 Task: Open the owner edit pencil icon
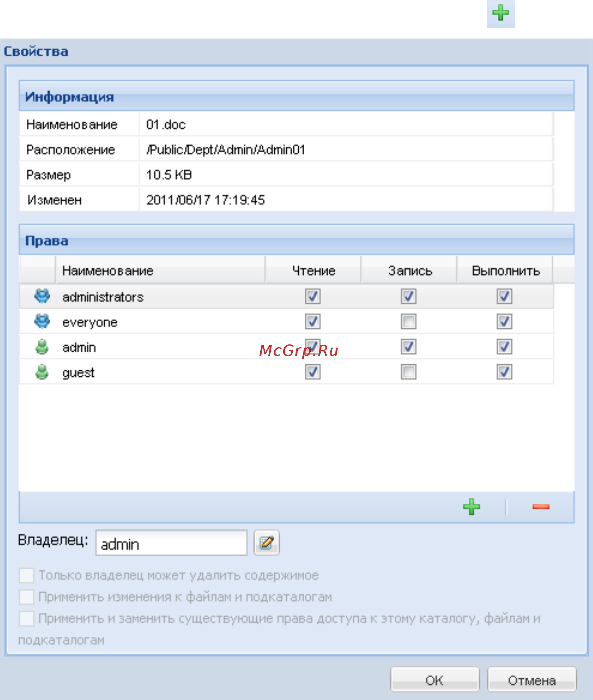(x=267, y=543)
